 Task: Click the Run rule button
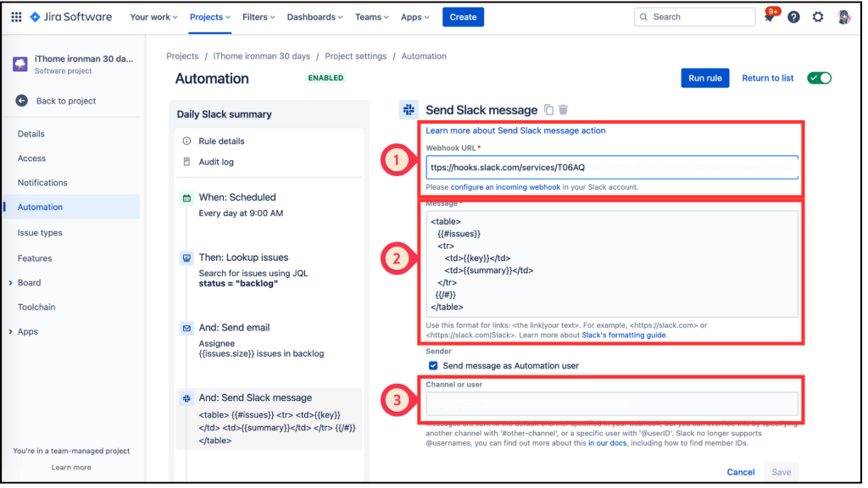(704, 78)
